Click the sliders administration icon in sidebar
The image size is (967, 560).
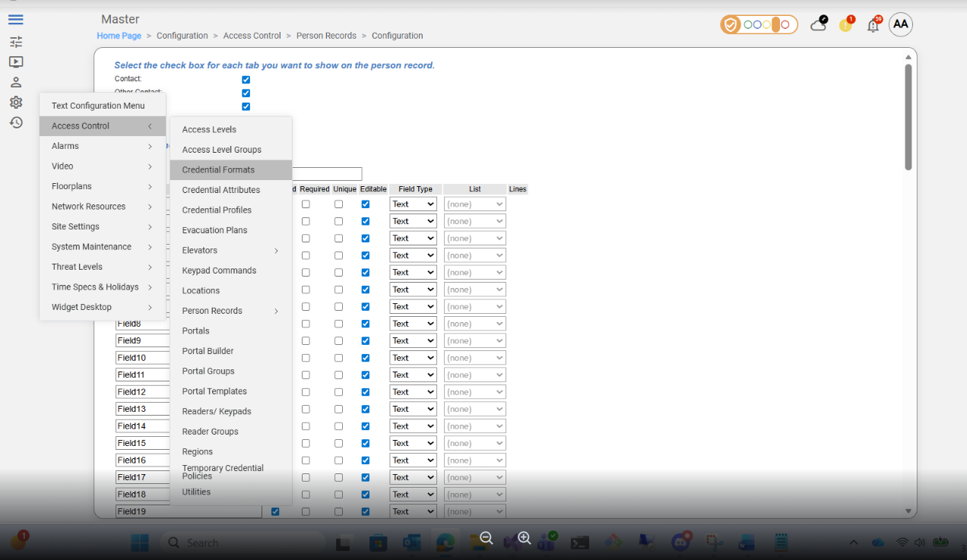(15, 42)
